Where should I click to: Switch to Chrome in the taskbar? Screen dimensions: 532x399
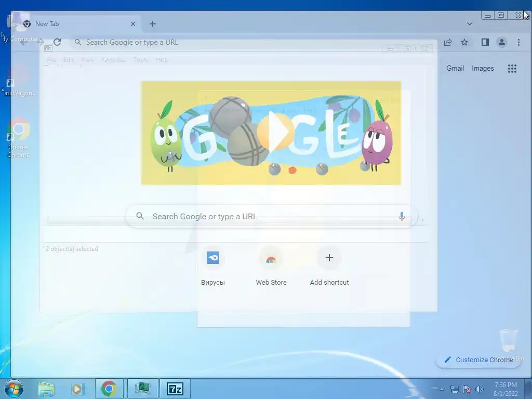pos(109,389)
